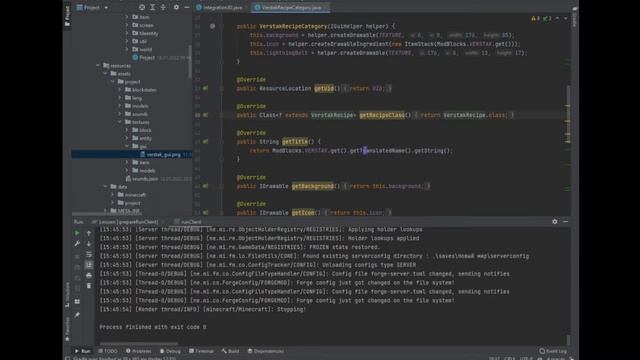Viewport: 640px width, 360px height.
Task: Open the Dependencies tool window
Action: [x=266, y=351]
